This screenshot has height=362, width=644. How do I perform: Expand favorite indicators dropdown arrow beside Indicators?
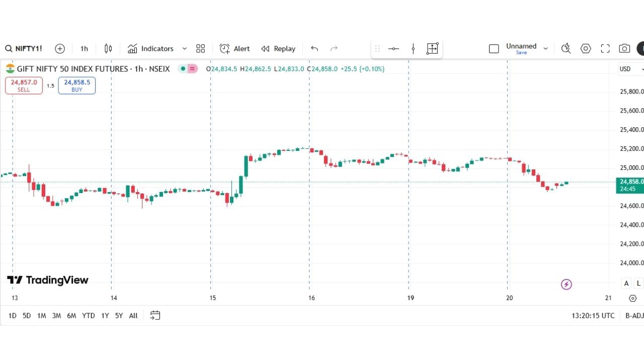[184, 49]
